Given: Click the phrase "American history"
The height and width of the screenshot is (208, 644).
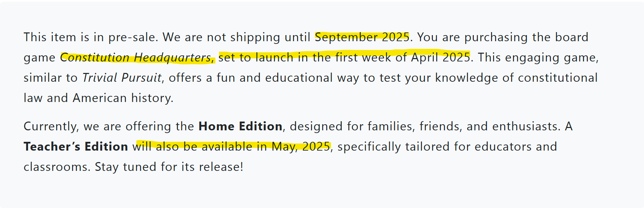Looking at the screenshot, I should tap(122, 98).
